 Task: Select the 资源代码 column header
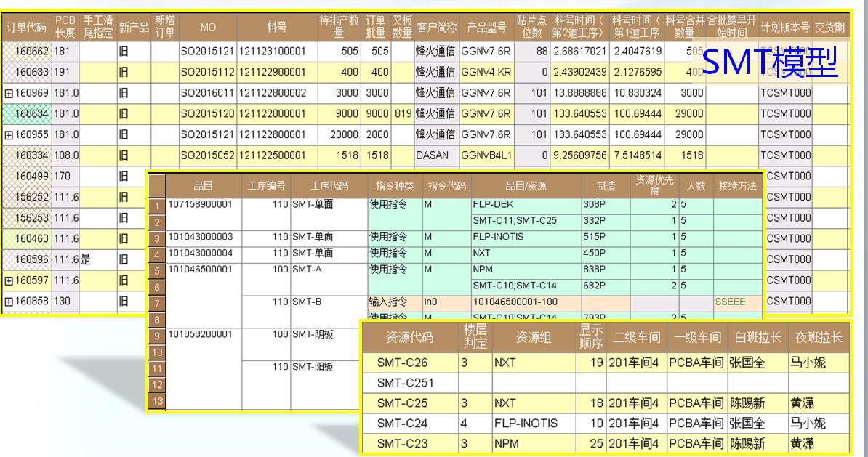(x=411, y=337)
